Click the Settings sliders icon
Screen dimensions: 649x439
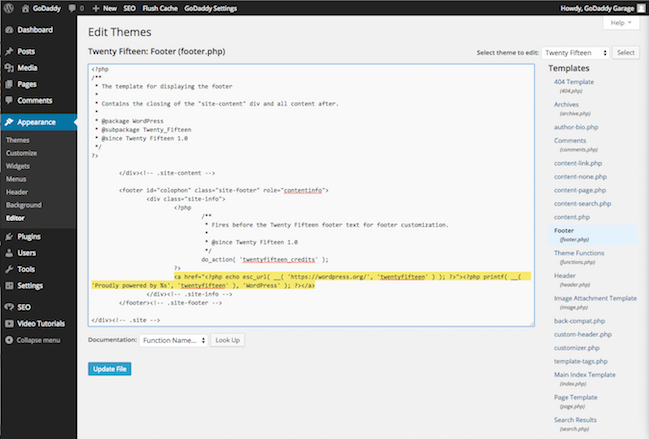click(9, 285)
